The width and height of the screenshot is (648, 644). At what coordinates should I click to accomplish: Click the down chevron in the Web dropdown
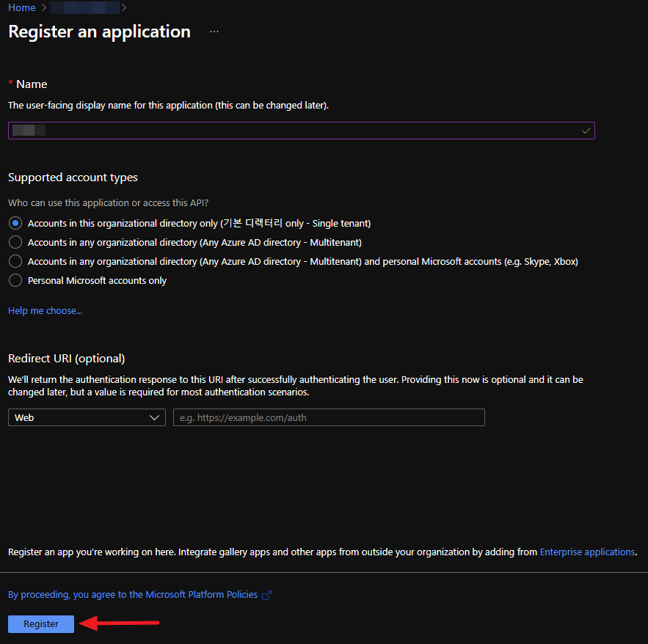155,417
